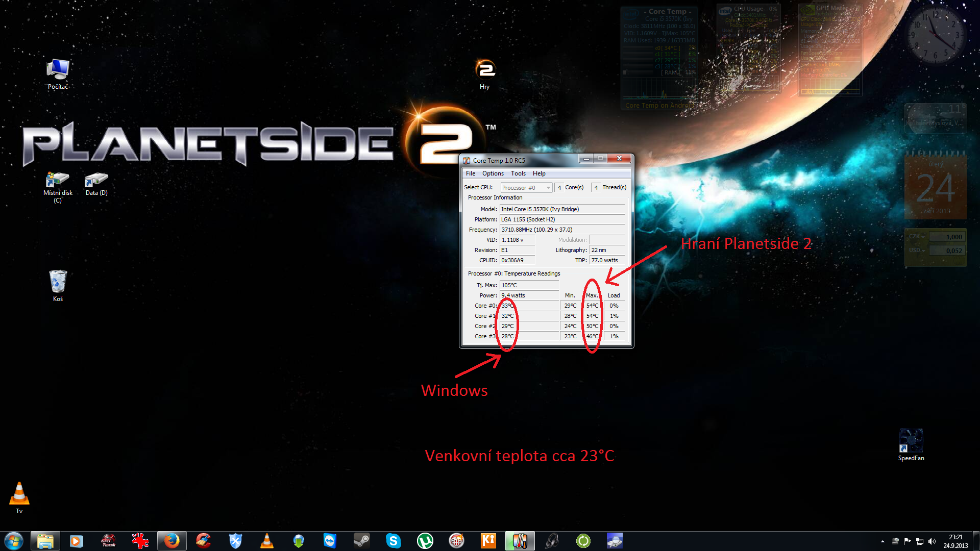
Task: Click the Tj. Max value 105°C
Action: [529, 285]
